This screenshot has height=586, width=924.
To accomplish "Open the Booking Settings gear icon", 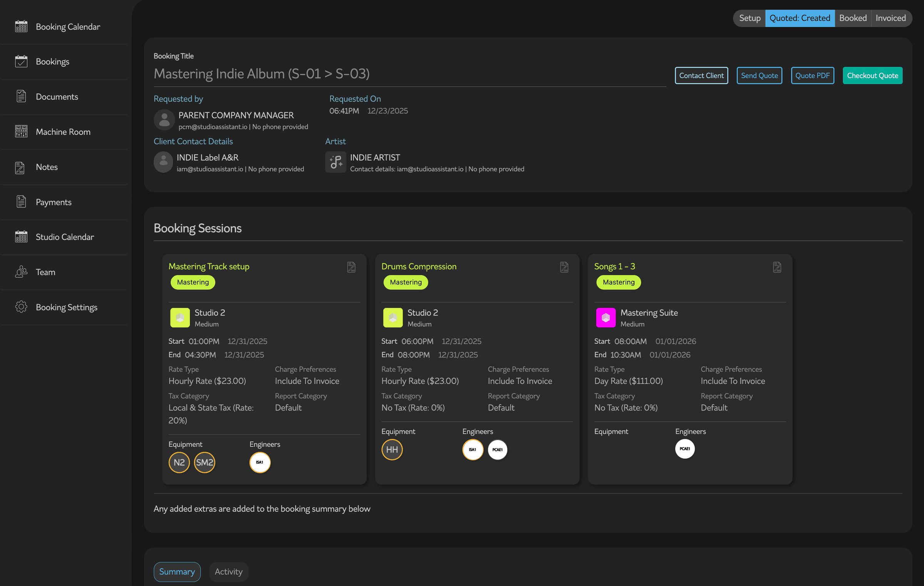I will point(21,307).
